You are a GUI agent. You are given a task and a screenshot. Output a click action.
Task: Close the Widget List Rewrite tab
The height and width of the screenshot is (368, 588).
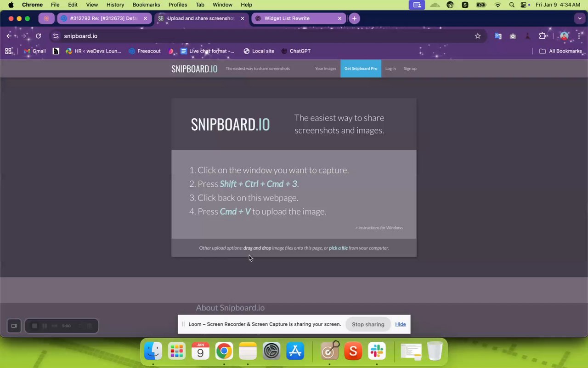pos(340,18)
